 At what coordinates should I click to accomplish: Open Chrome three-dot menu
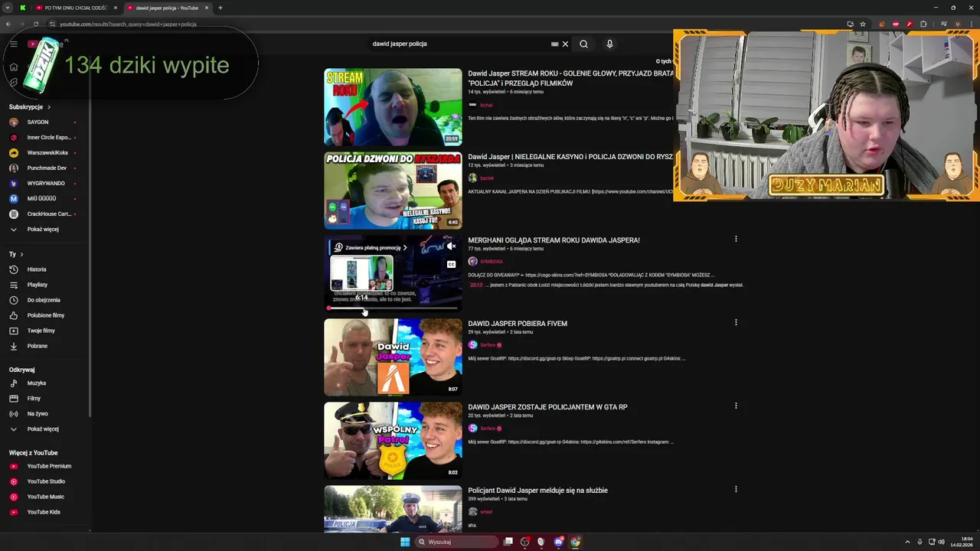pos(970,24)
